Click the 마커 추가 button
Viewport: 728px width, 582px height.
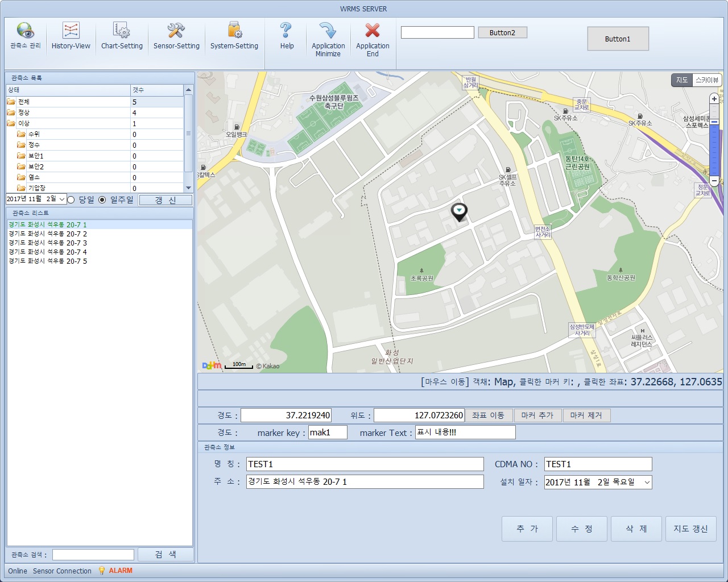point(537,415)
